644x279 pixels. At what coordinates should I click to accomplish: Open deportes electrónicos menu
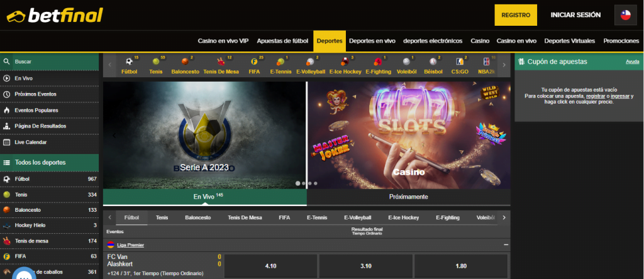433,41
